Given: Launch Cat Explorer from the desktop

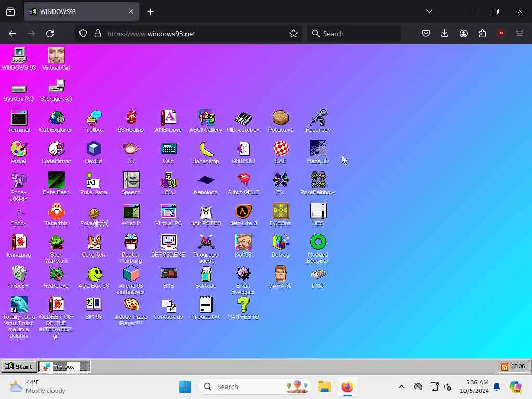Looking at the screenshot, I should point(56,121).
